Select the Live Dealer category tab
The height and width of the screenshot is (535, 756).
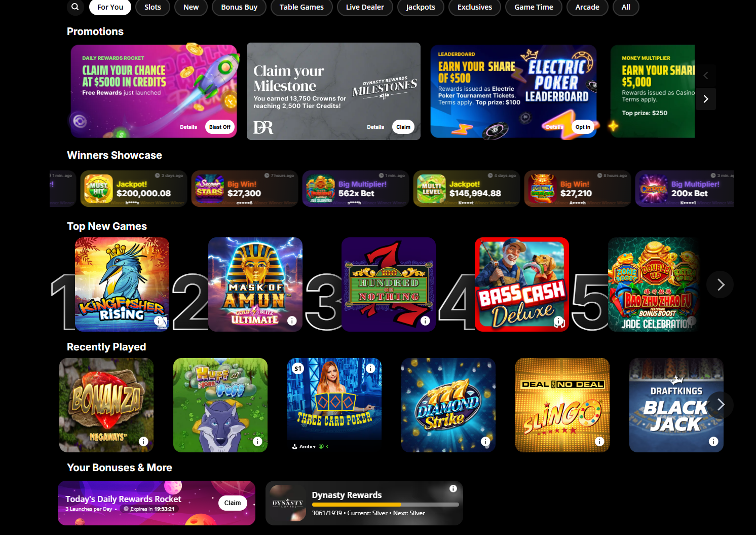(x=365, y=7)
